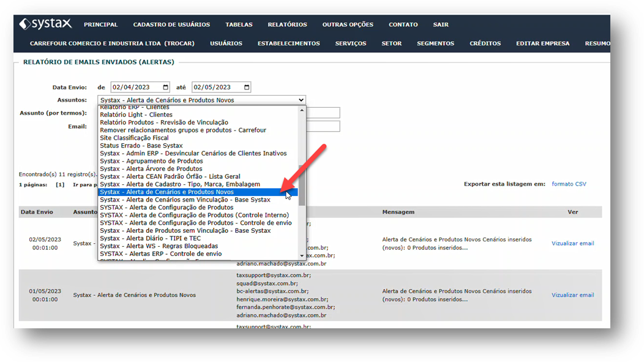Select Alerta de Configuração de Produtos - Controle de envio
644x362 pixels.
(x=198, y=223)
